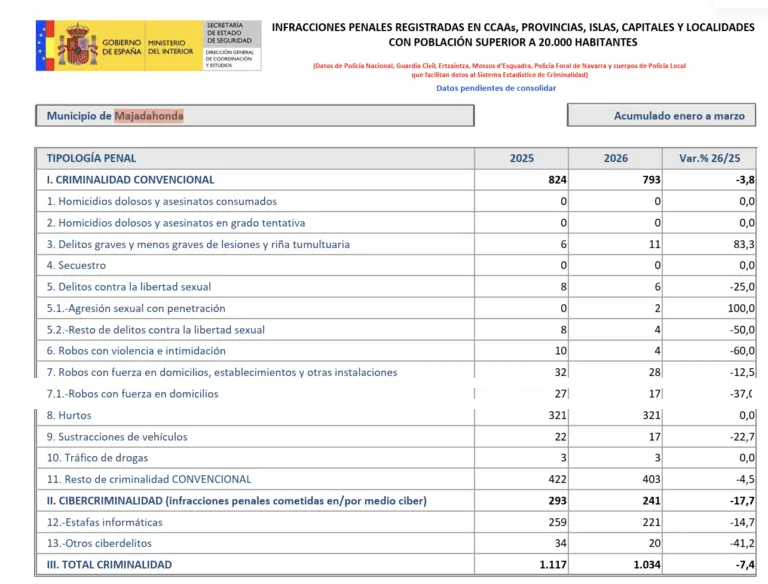Click the 422 value for 2025
768x584 pixels.
557,479
